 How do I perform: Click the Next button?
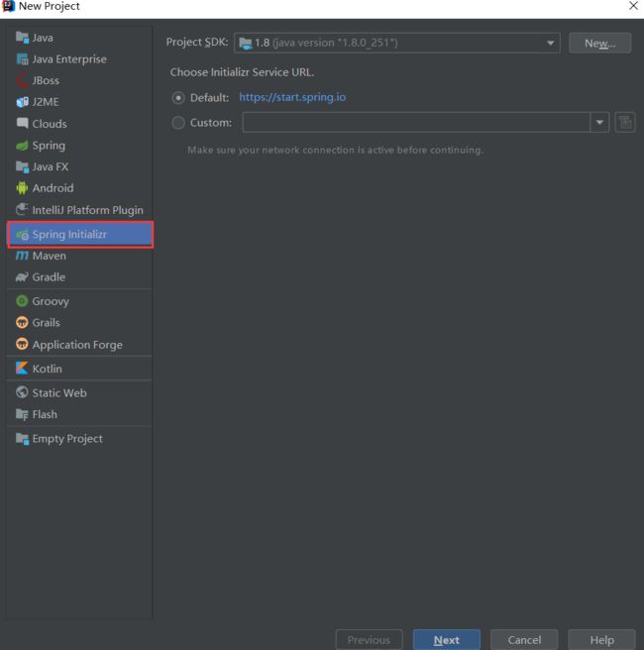(x=446, y=640)
